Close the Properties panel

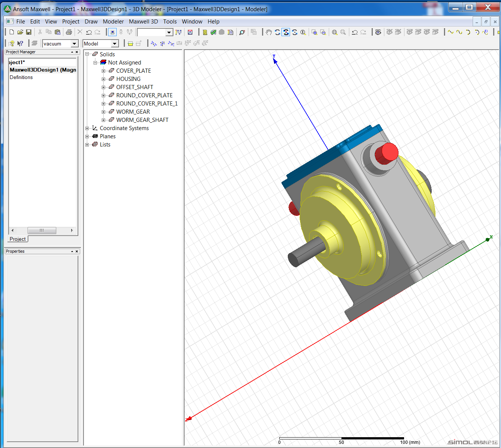pyautogui.click(x=77, y=252)
